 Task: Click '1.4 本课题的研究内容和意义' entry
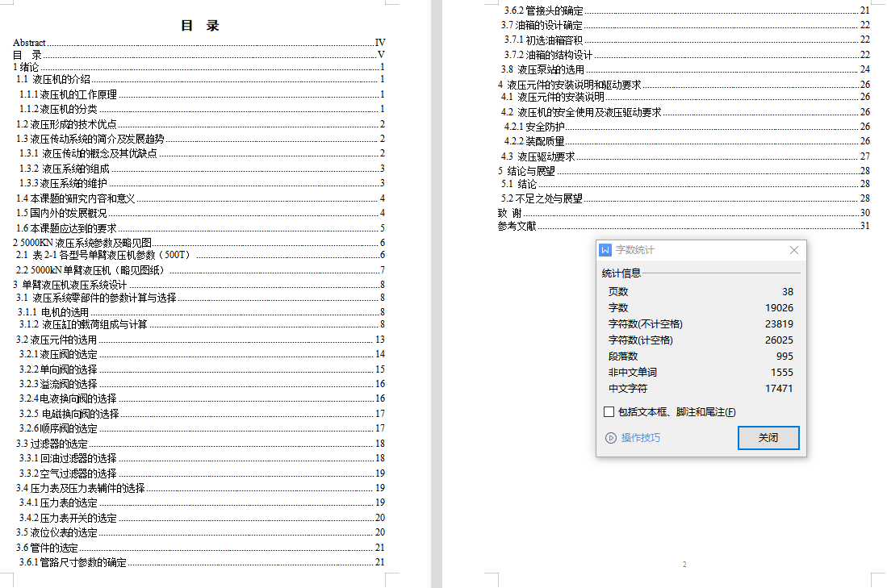click(199, 198)
